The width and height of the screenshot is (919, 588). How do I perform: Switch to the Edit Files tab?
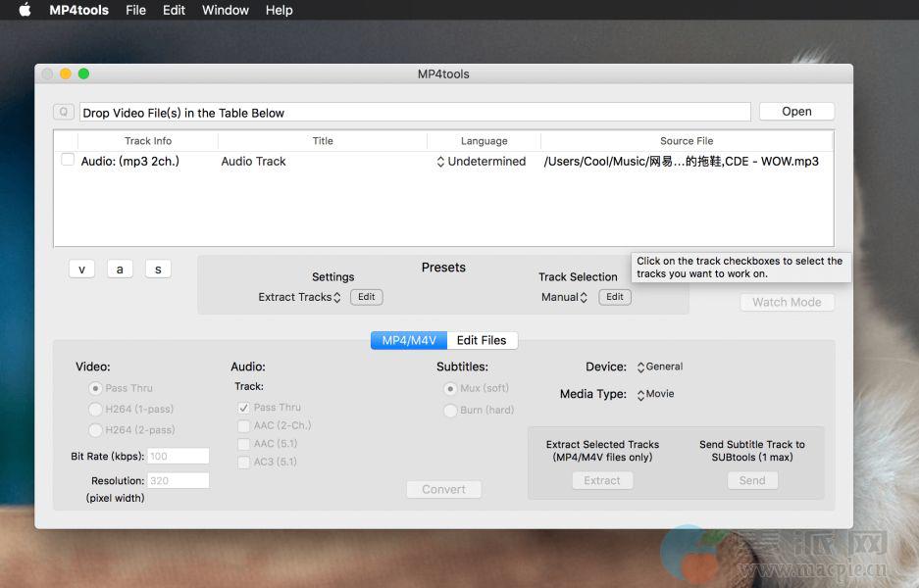coord(482,340)
